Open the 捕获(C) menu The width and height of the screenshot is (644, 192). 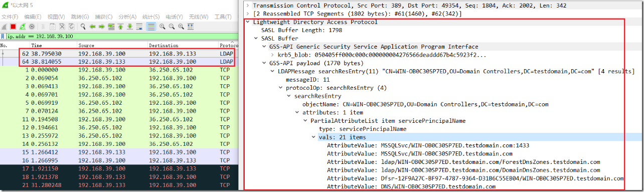click(x=104, y=17)
